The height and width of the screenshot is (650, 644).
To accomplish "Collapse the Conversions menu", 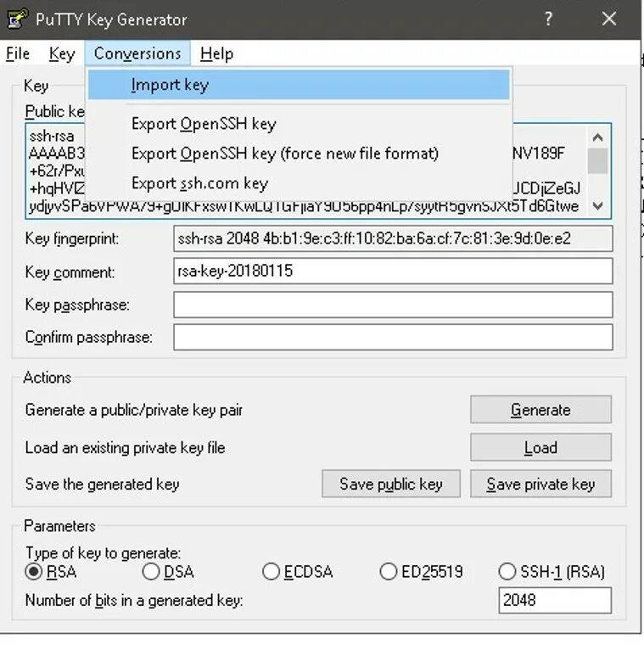I will 137,53.
